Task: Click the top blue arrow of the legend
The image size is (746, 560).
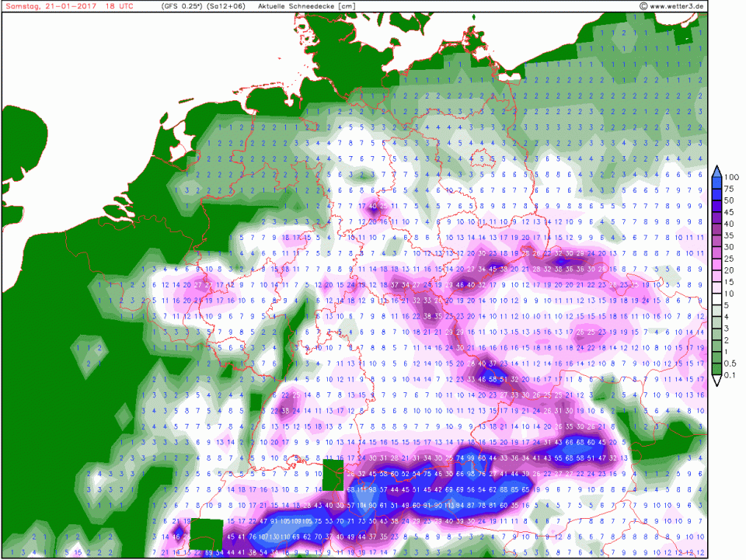Action: coord(718,170)
